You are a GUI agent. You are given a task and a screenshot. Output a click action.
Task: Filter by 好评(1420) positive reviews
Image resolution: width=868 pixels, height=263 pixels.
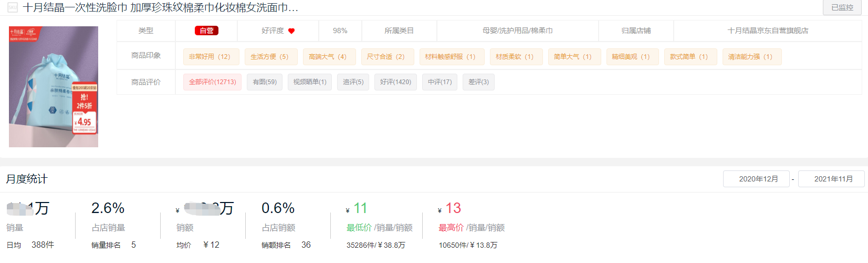[395, 82]
